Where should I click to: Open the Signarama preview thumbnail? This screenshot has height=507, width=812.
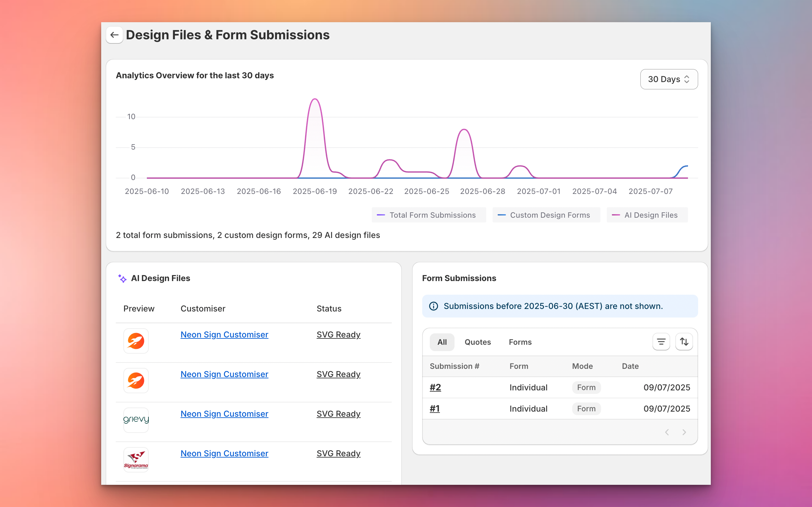[136, 459]
